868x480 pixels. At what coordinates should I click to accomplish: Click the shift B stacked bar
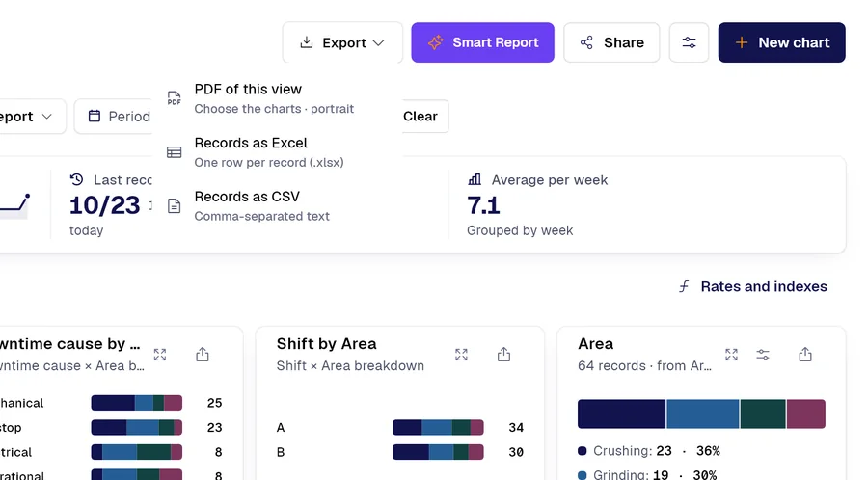(x=438, y=452)
